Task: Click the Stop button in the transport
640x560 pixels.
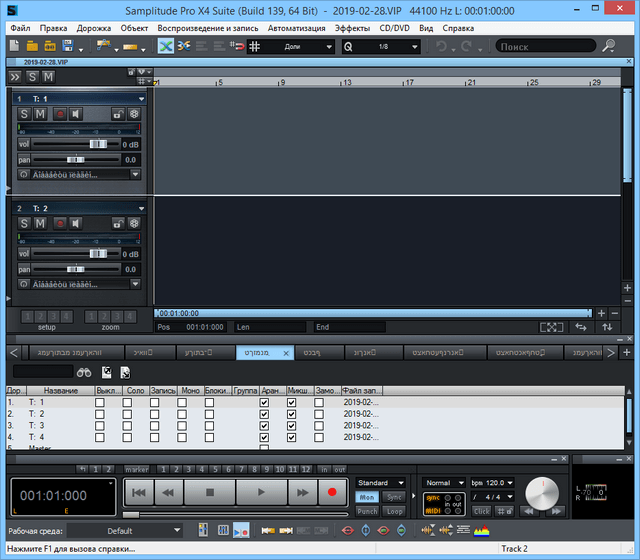Action: [210, 492]
